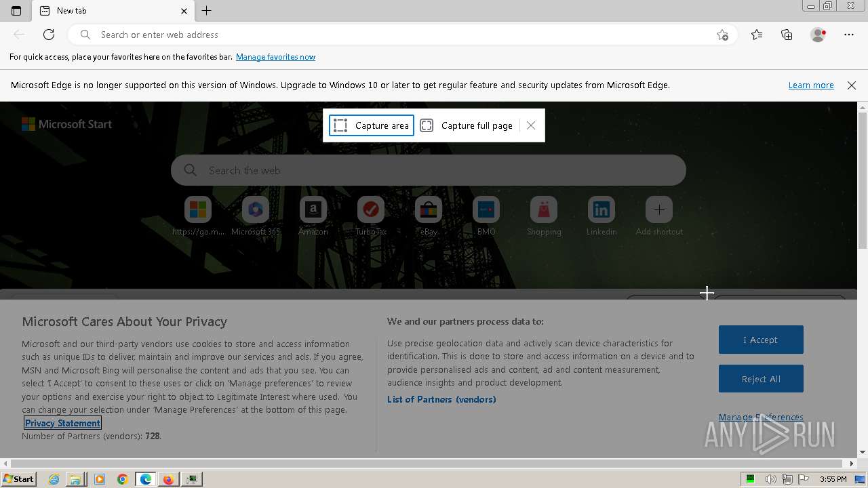Click the volume speaker tray icon
Screen dimensions: 868x488
coord(770,479)
